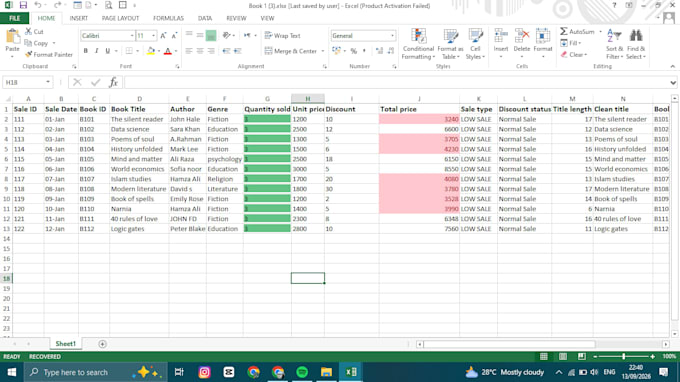Open the General number format dropdown
Viewport: 680px width, 382px height.
click(x=392, y=36)
